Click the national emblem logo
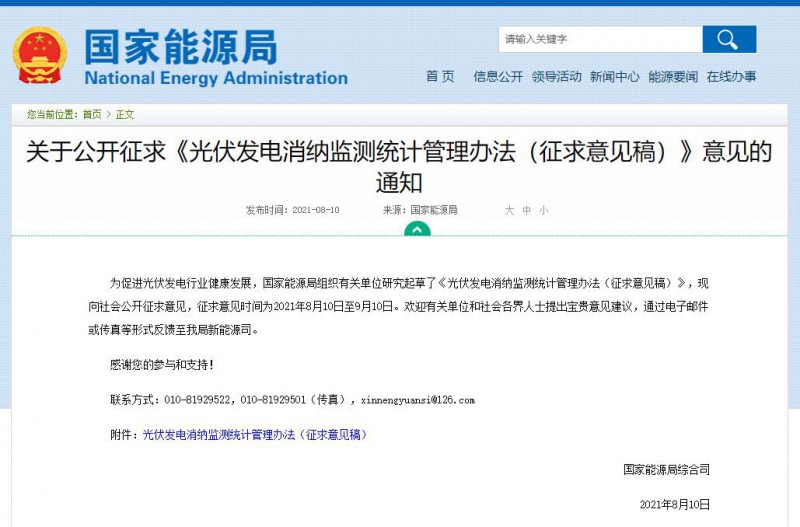The image size is (800, 527). click(40, 56)
